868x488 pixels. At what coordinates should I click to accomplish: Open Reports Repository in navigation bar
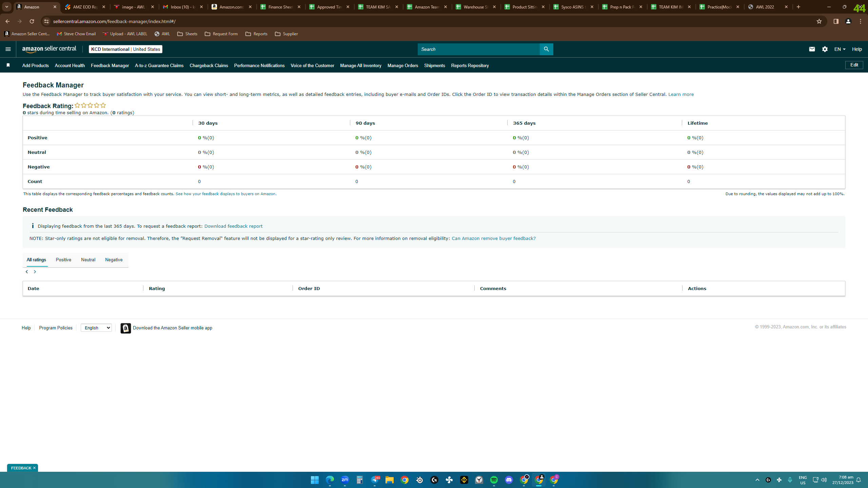470,65
